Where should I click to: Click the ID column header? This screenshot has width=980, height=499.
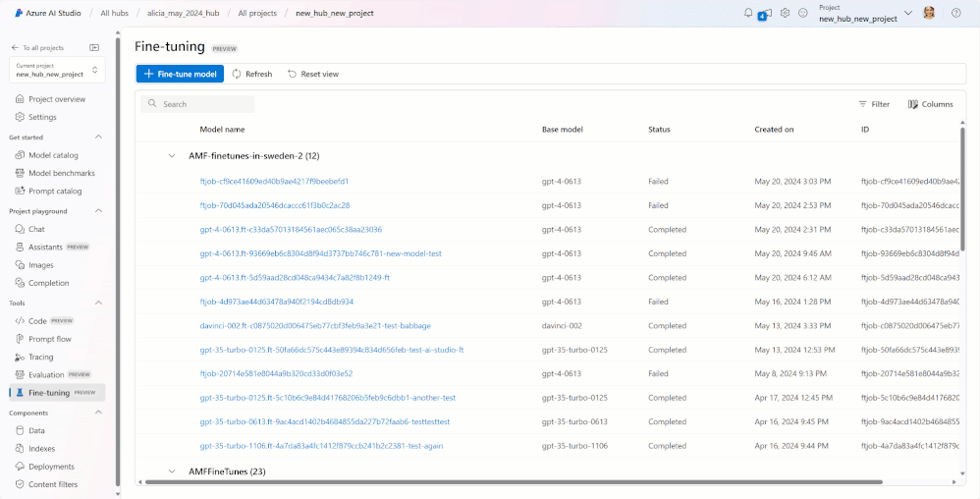tap(864, 130)
